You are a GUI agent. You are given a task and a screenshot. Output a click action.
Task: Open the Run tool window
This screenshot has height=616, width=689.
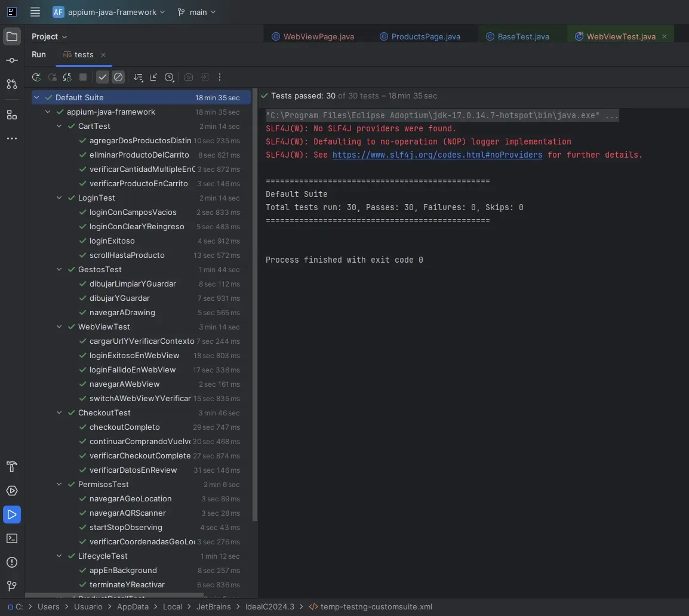(12, 515)
